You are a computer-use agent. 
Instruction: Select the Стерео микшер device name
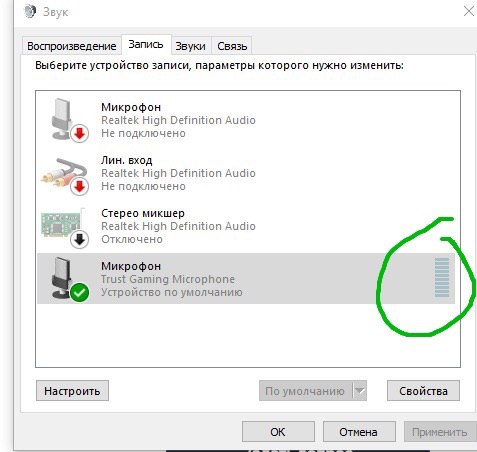pyautogui.click(x=143, y=213)
